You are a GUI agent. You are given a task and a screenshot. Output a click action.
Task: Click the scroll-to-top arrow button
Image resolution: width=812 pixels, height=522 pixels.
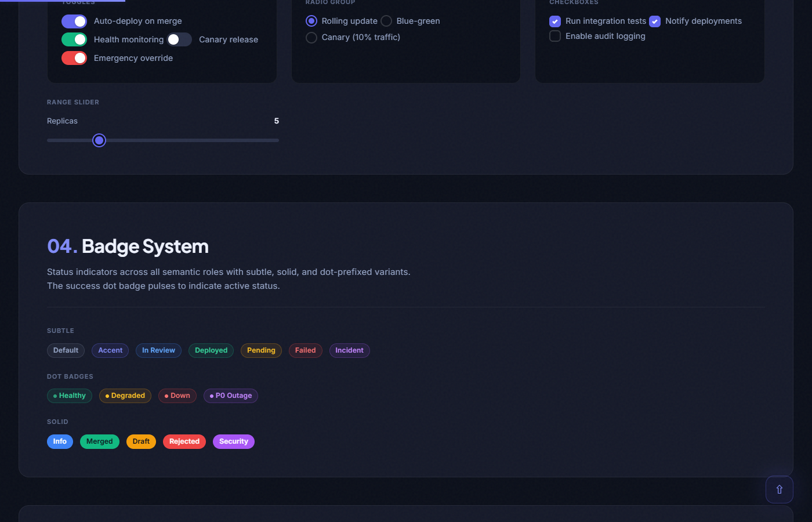click(x=779, y=490)
